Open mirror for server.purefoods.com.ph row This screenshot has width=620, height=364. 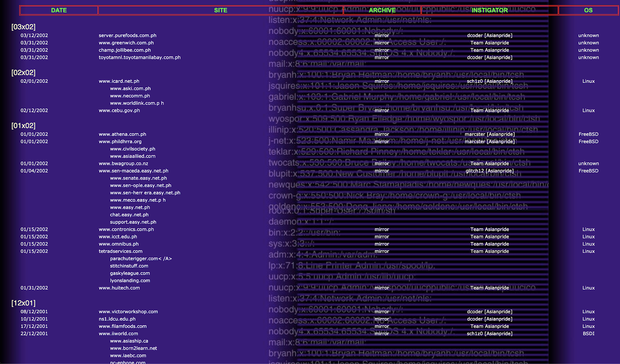coord(382,36)
